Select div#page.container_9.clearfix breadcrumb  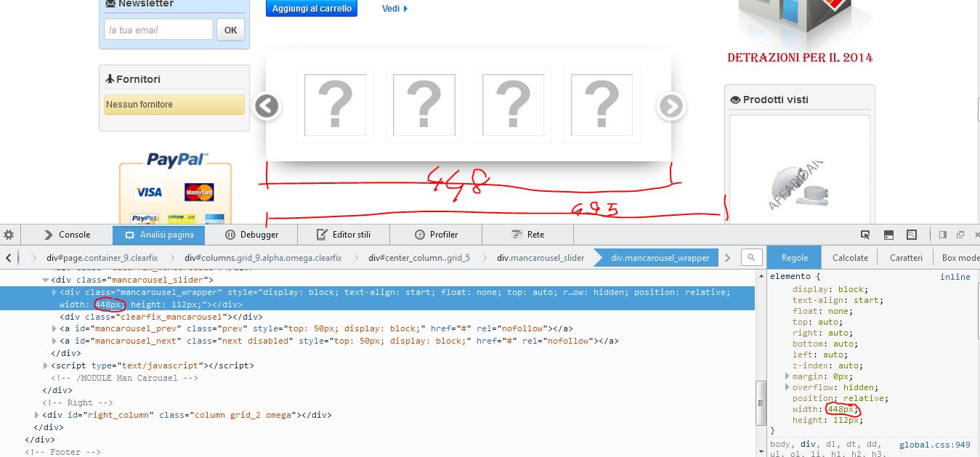click(x=102, y=257)
